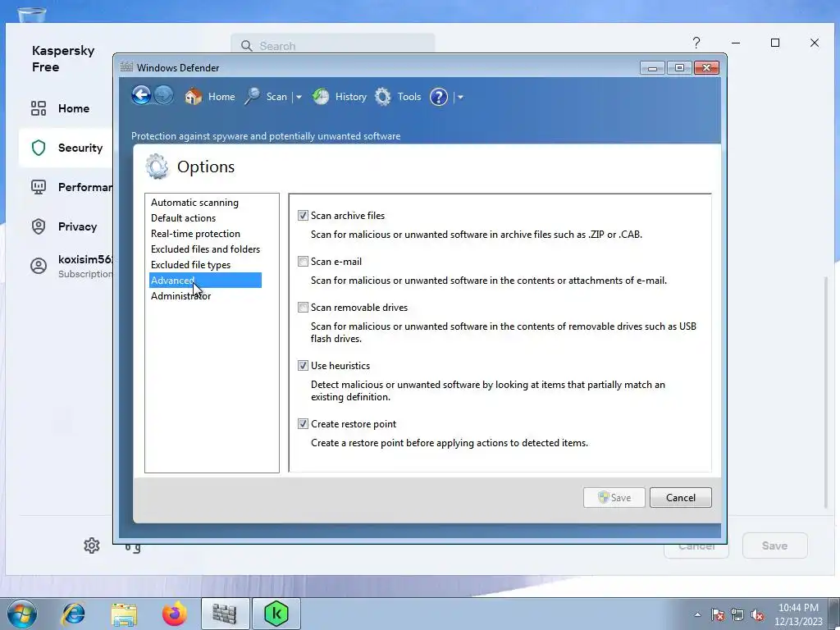The height and width of the screenshot is (630, 840).
Task: Click Kaspersky Save button at bottom
Action: [x=774, y=546]
